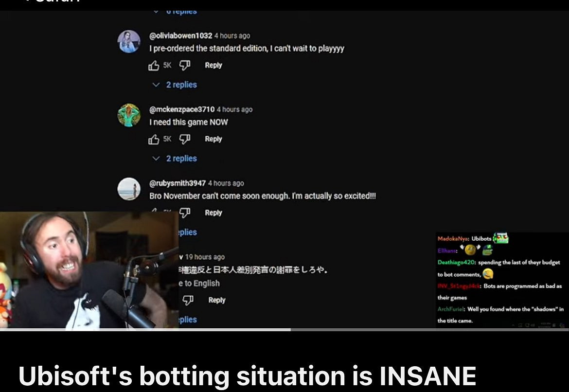Reply to the November excitement comment
The width and height of the screenshot is (569, 392).
coord(213,213)
